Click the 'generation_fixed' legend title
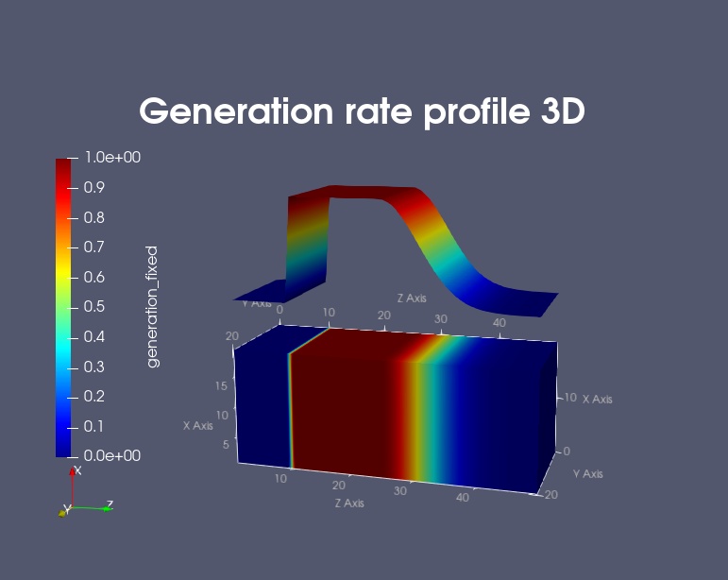 [152, 307]
